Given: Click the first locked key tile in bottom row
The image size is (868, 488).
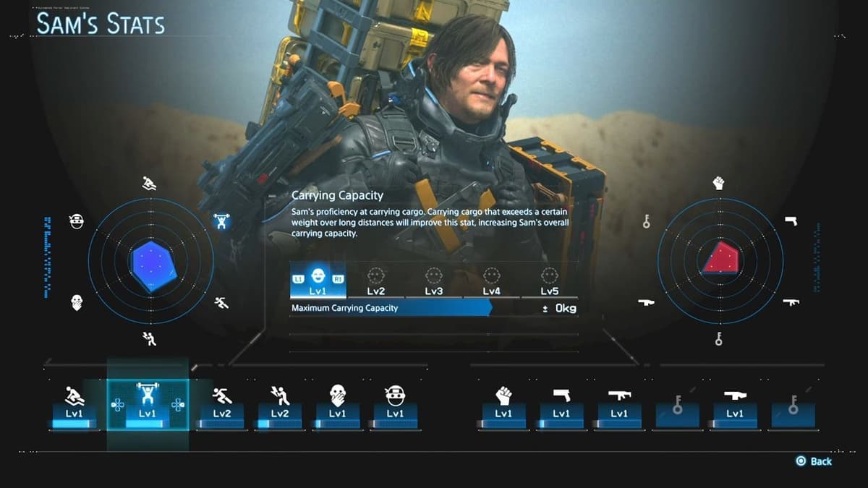Looking at the screenshot, I should [677, 407].
